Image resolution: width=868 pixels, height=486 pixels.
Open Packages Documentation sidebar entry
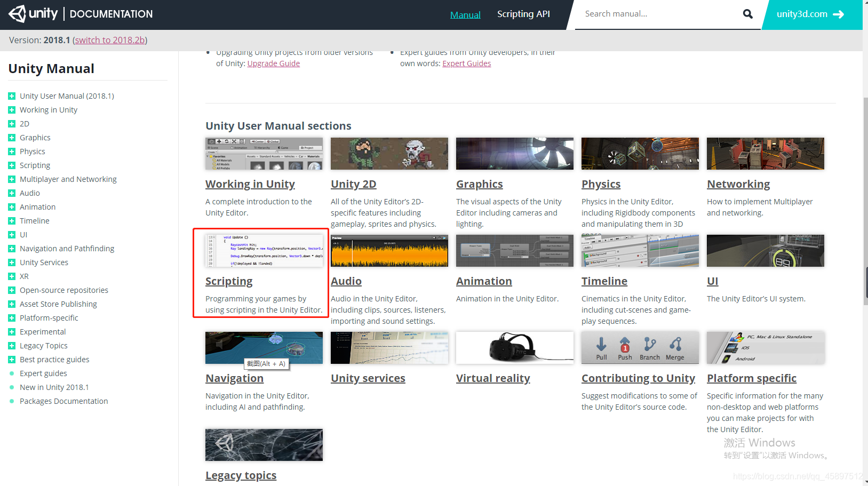point(64,401)
